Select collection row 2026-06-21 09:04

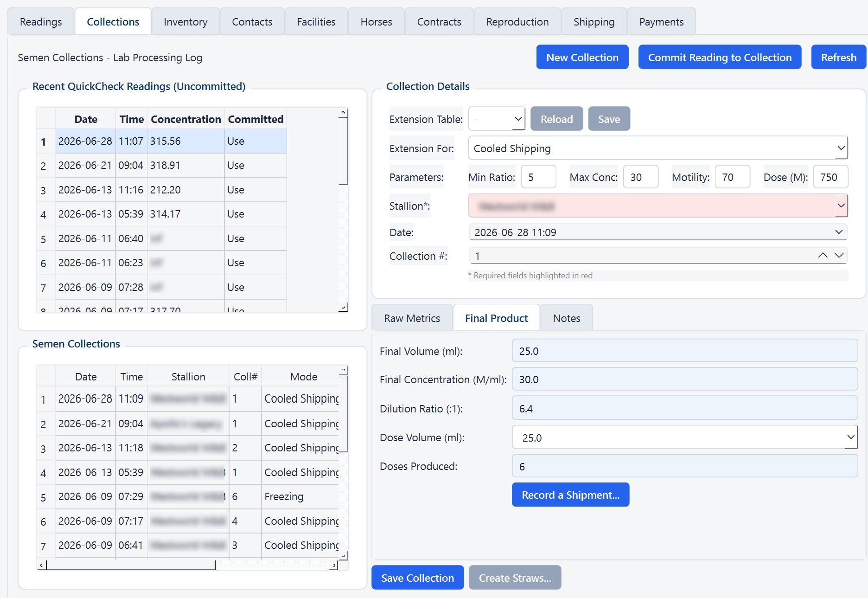[188, 424]
